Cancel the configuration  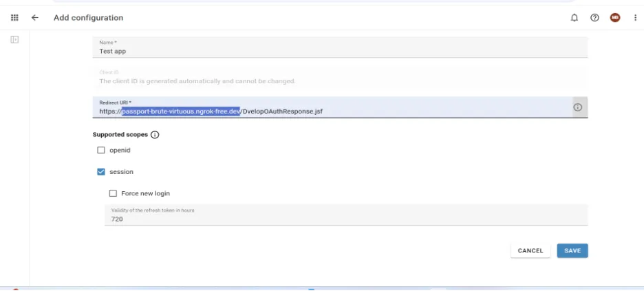[x=530, y=251]
